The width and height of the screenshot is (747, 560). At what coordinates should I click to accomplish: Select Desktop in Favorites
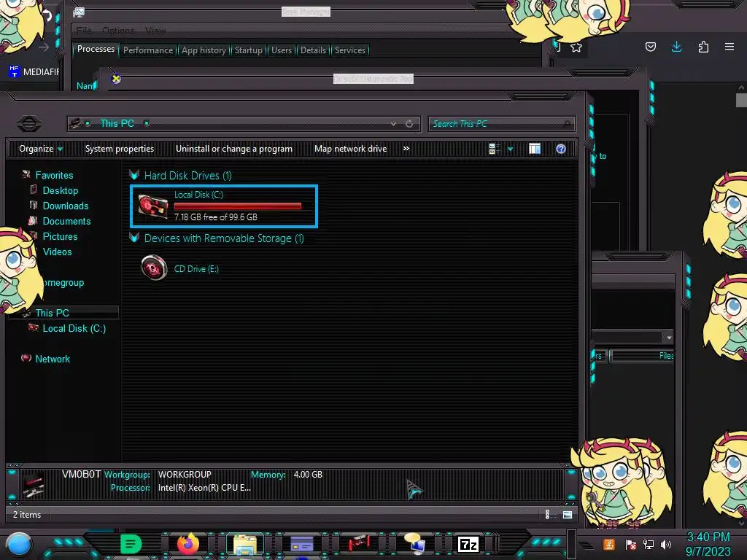pyautogui.click(x=60, y=190)
